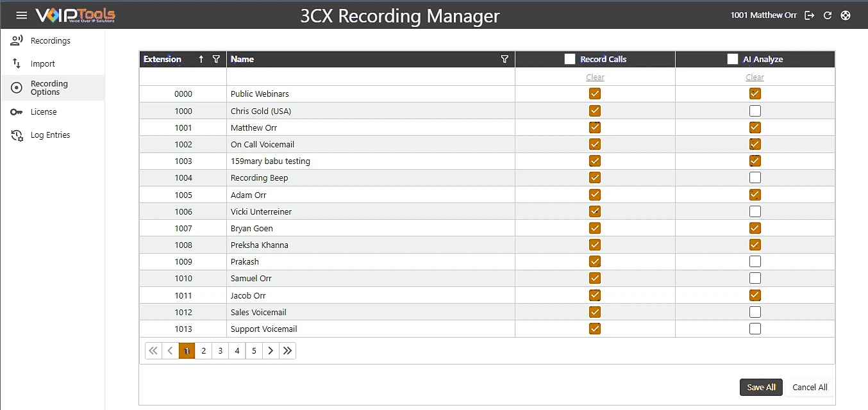Click Clear under AI Analyze
This screenshot has height=410, width=868.
[x=755, y=77]
